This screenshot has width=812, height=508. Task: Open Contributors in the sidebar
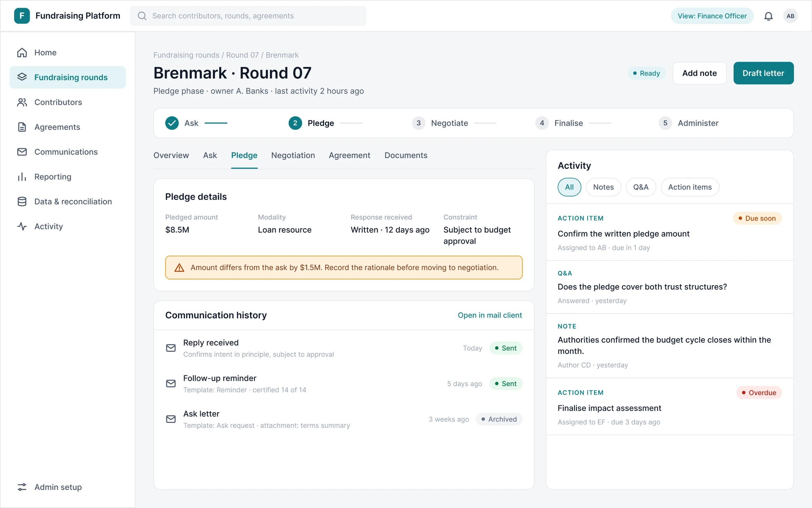pyautogui.click(x=68, y=102)
